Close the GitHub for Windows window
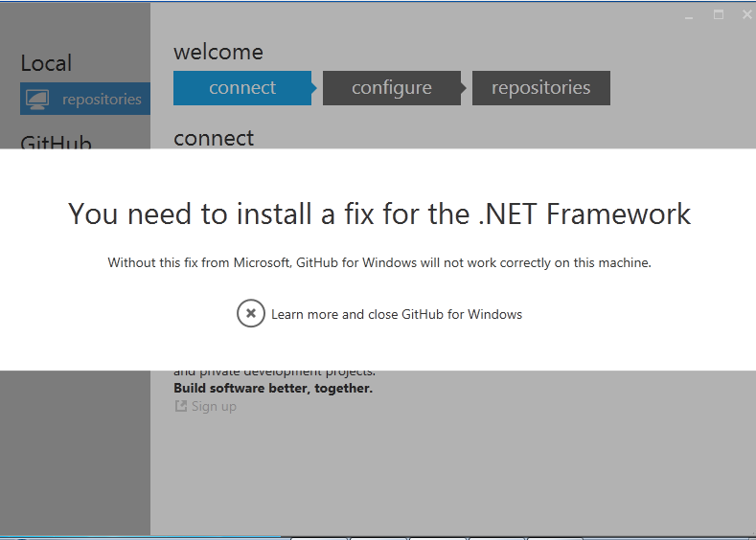The image size is (756, 540). (746, 15)
